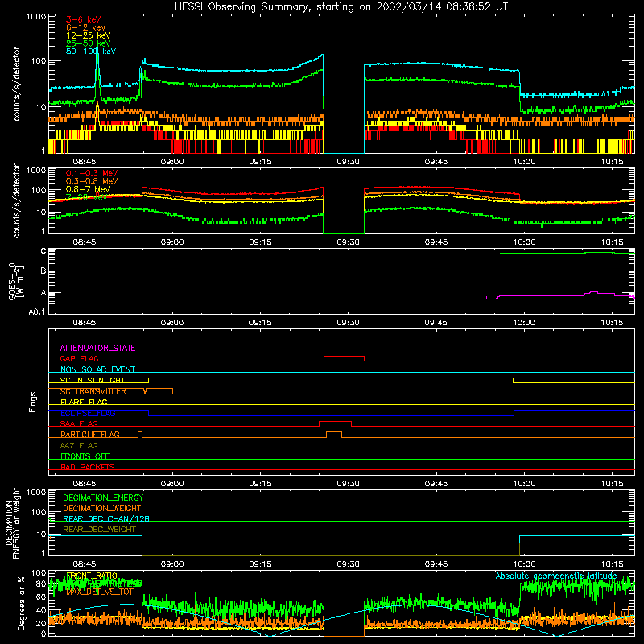Click the '09:00' tick under the MeV panel
This screenshot has width=644, height=644.
[172, 242]
